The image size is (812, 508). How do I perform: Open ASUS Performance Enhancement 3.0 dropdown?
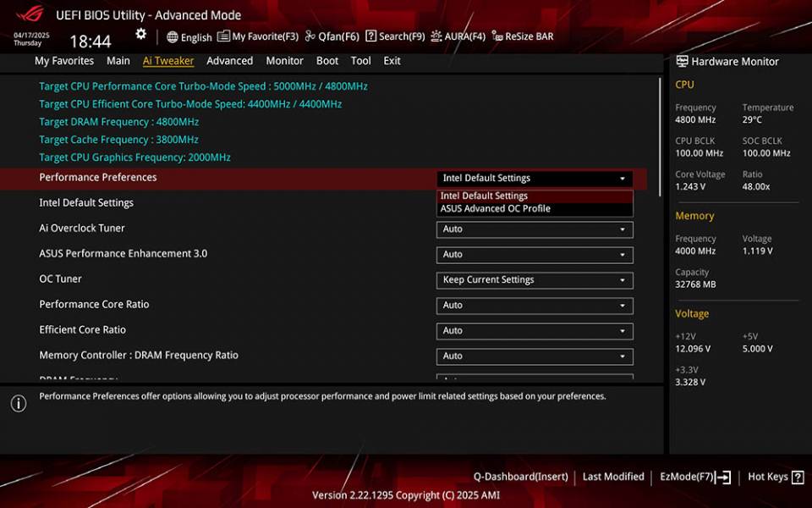point(535,255)
